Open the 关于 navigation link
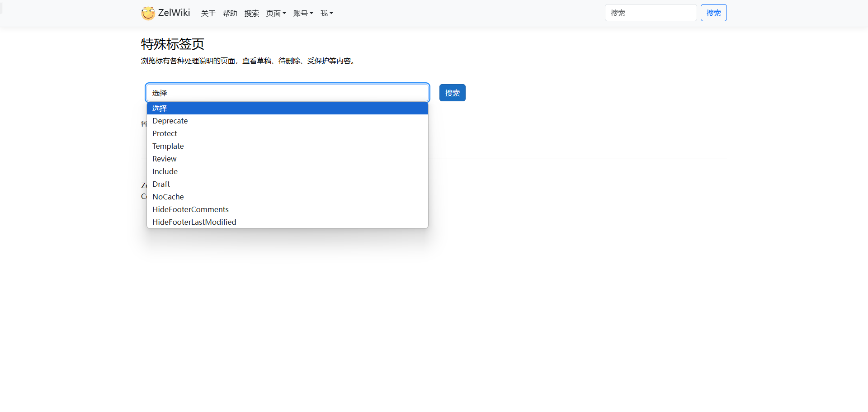The image size is (868, 412). pos(208,13)
